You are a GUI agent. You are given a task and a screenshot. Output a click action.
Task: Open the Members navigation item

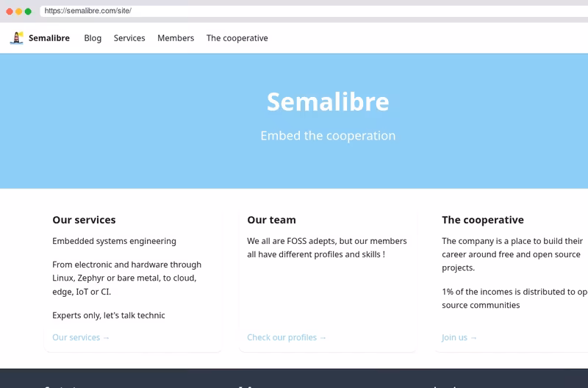tap(176, 38)
